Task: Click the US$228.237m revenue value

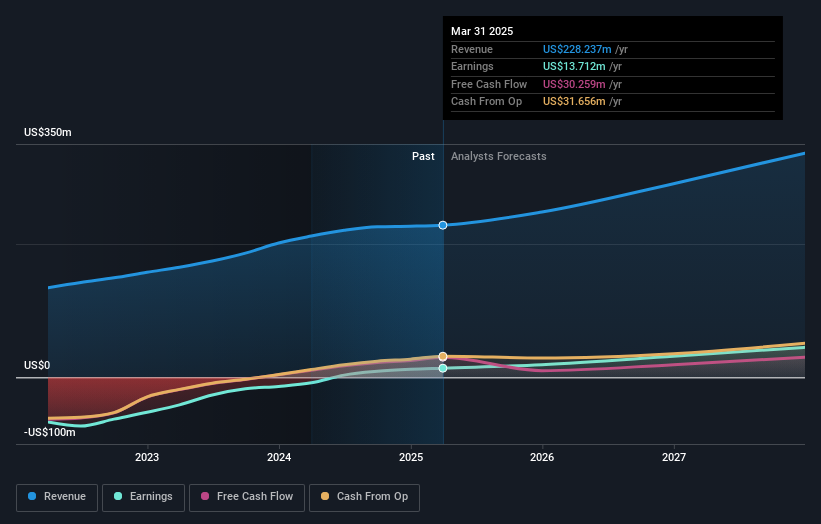Action: click(x=577, y=49)
